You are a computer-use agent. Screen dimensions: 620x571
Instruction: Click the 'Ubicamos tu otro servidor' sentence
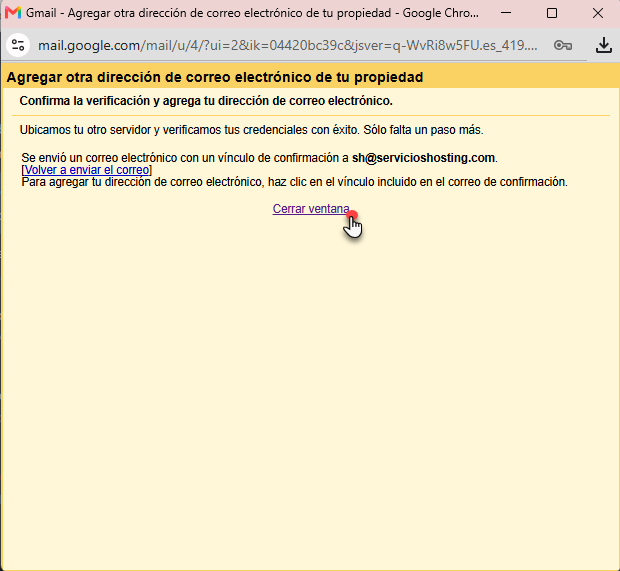[251, 130]
